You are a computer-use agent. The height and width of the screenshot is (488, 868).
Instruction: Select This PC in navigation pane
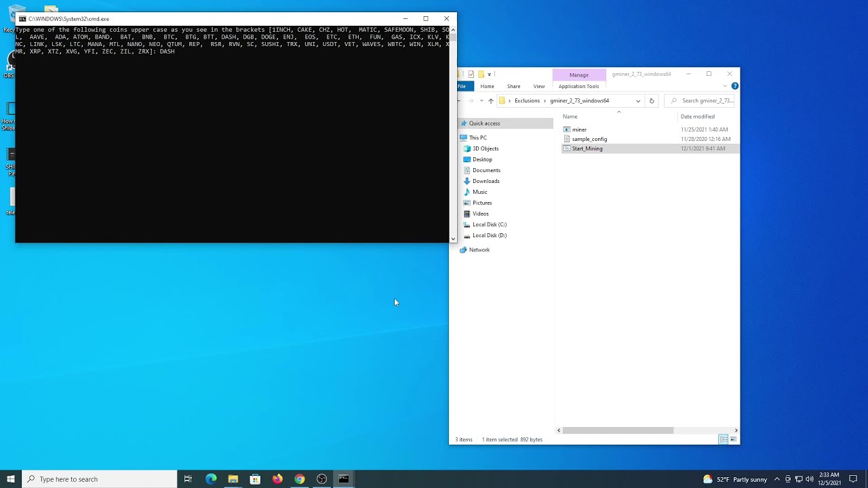coord(477,138)
